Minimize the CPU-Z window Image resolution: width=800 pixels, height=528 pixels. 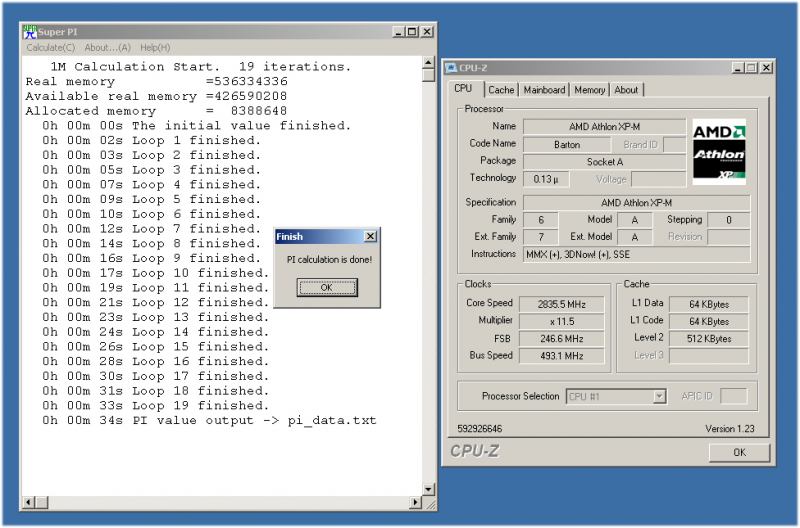coord(738,68)
